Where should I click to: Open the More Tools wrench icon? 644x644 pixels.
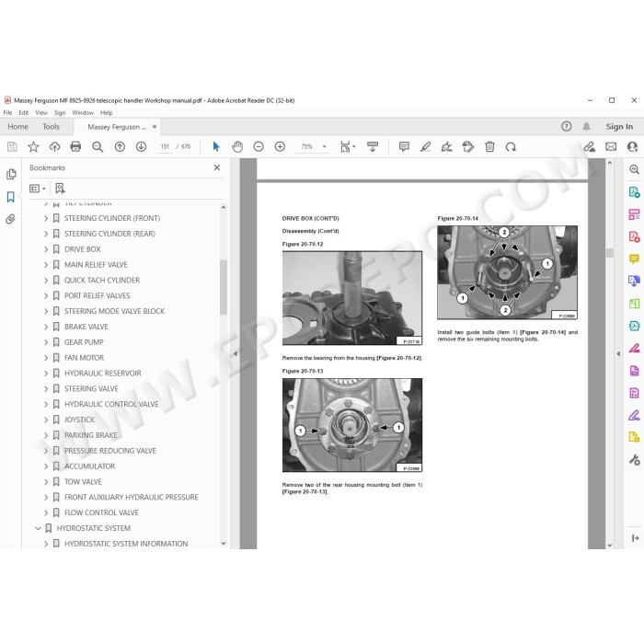tap(634, 460)
